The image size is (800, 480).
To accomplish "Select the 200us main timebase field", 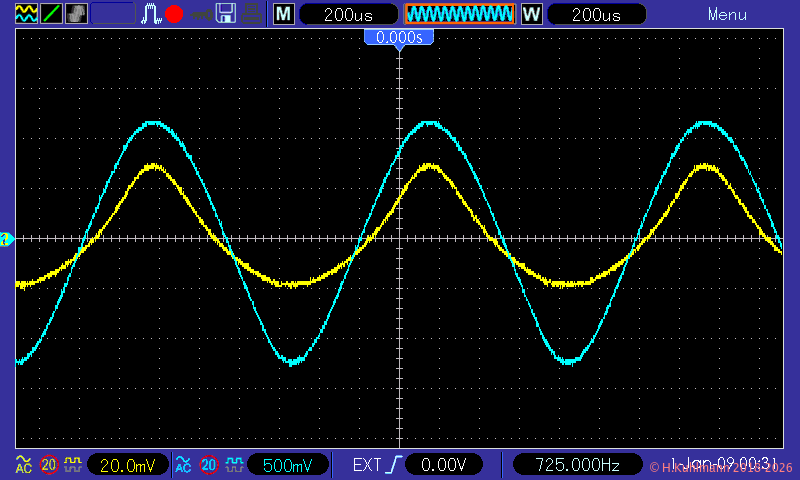I will point(348,14).
